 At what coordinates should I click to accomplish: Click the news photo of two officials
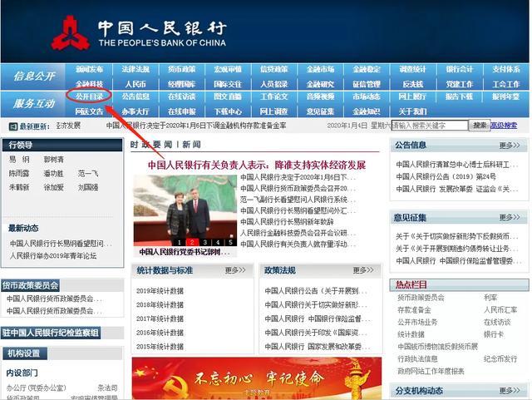pos(185,210)
